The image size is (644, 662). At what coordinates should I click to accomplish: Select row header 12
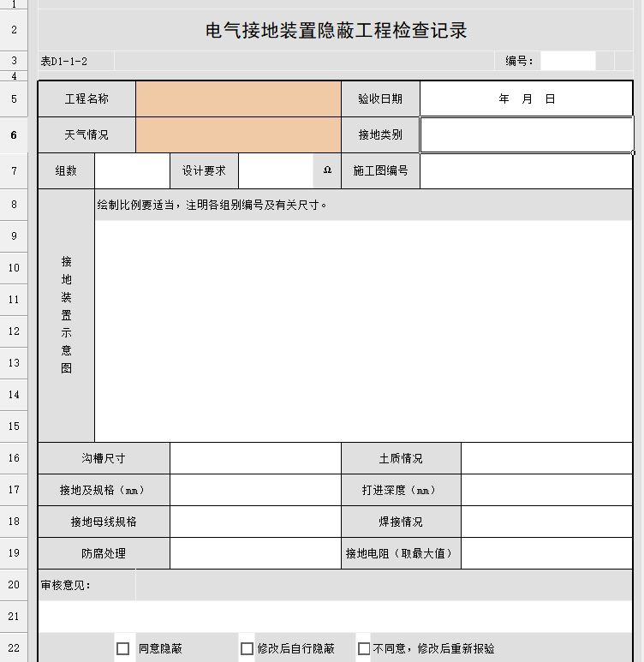(x=14, y=331)
